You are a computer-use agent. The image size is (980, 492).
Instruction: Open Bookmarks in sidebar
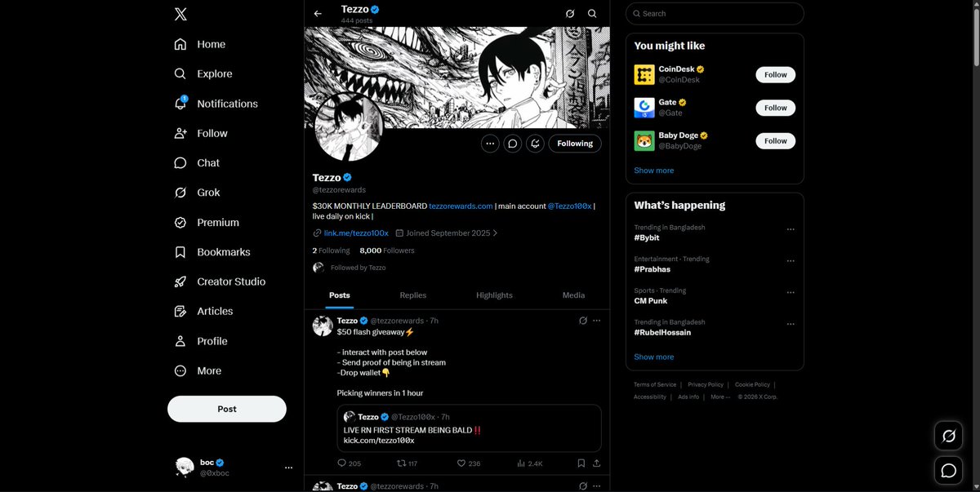click(x=212, y=252)
